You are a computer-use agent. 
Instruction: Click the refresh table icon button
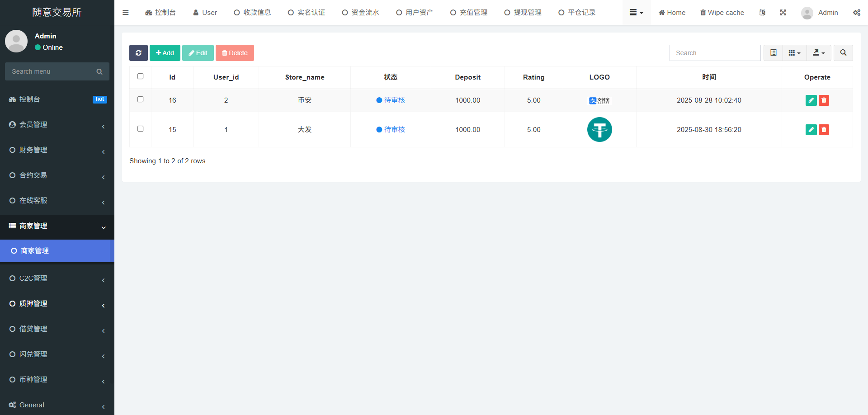[138, 53]
